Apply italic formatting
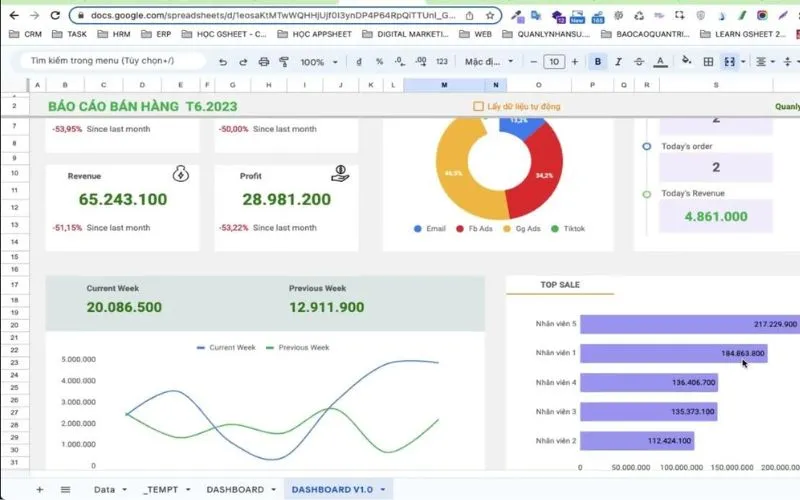This screenshot has width=800, height=500. pos(620,62)
